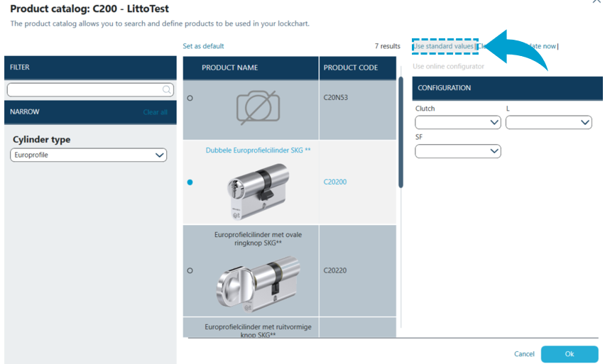Image resolution: width=605 pixels, height=364 pixels.
Task: Close the product catalog dialog
Action: coord(596,2)
